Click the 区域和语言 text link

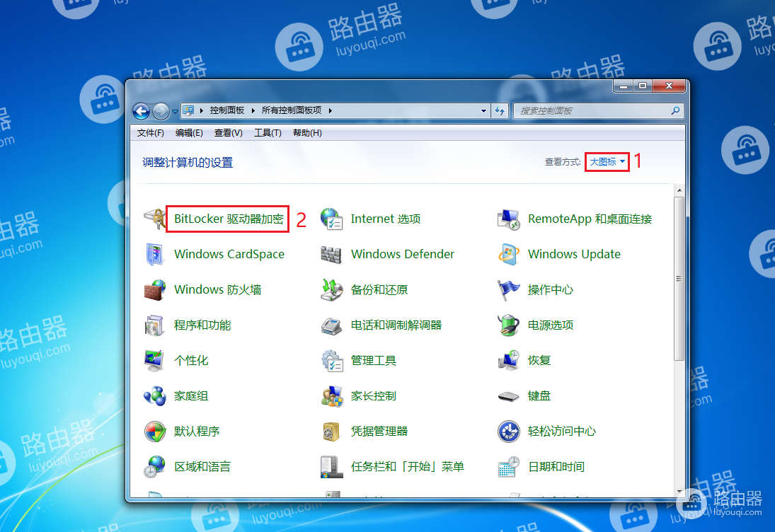point(202,467)
